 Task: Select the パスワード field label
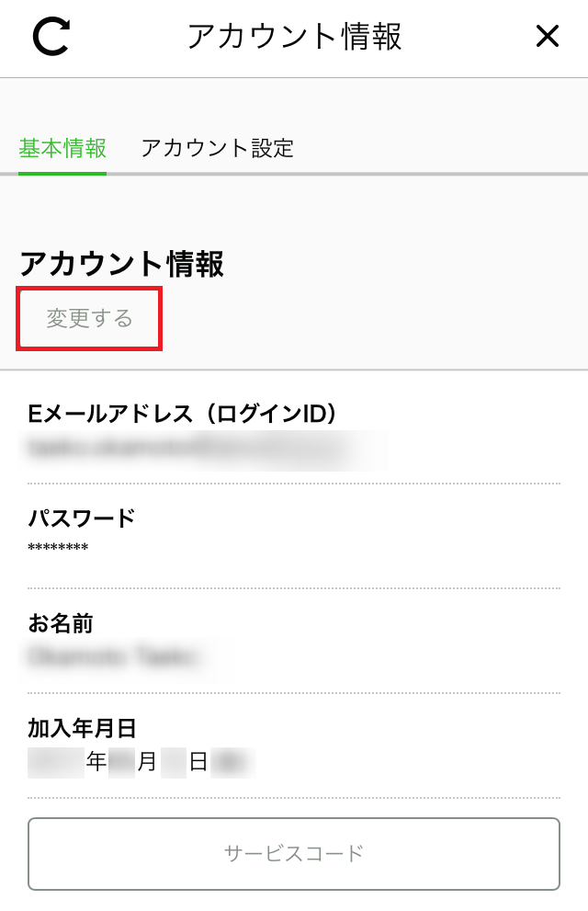pos(82,518)
